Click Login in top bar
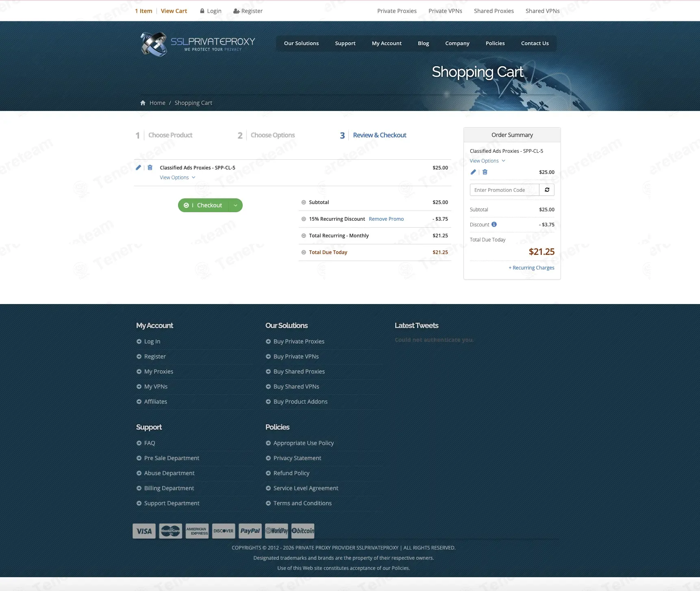700x591 pixels. coord(214,11)
